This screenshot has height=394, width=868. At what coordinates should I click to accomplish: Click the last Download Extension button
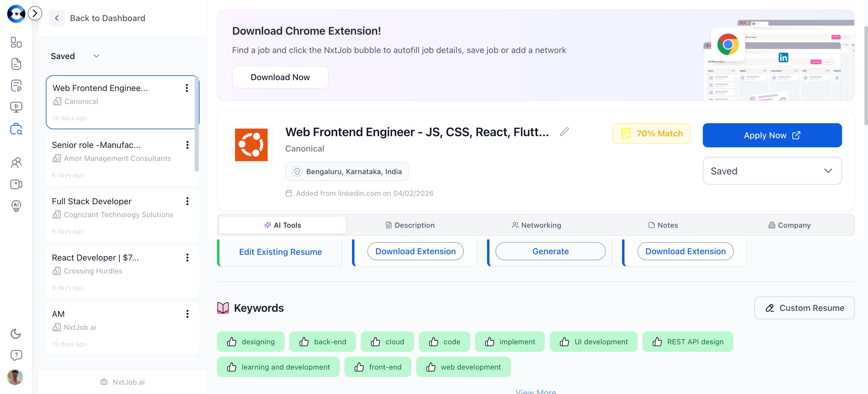coord(685,251)
